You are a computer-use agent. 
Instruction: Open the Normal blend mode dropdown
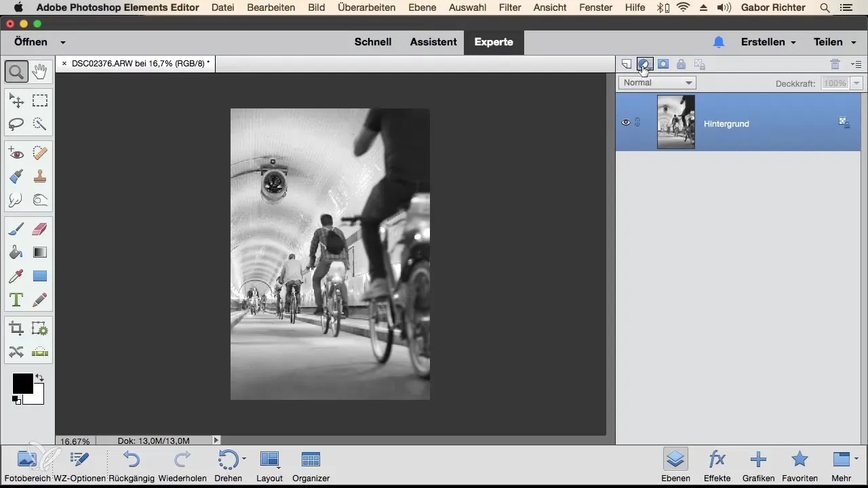pos(657,83)
